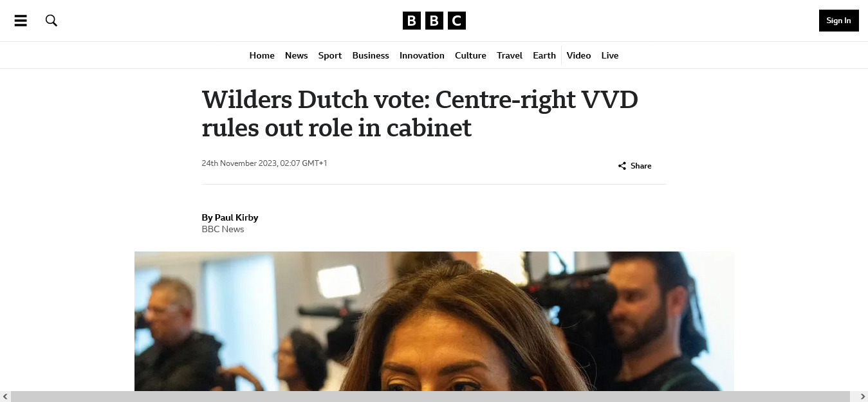This screenshot has height=402, width=868.
Task: Open the Live page
Action: 610,55
